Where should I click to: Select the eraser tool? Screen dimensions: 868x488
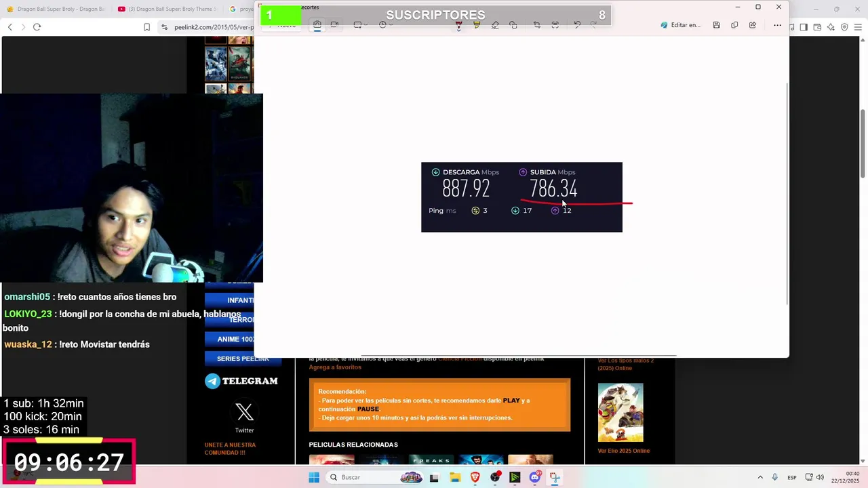[x=495, y=25]
